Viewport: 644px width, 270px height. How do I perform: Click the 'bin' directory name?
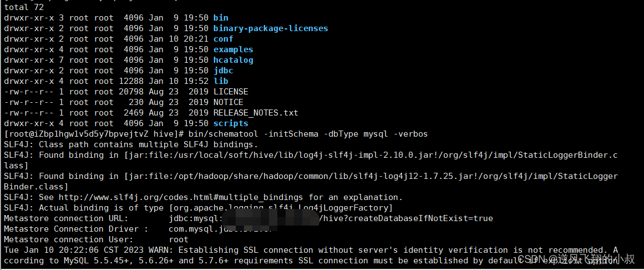click(x=221, y=18)
